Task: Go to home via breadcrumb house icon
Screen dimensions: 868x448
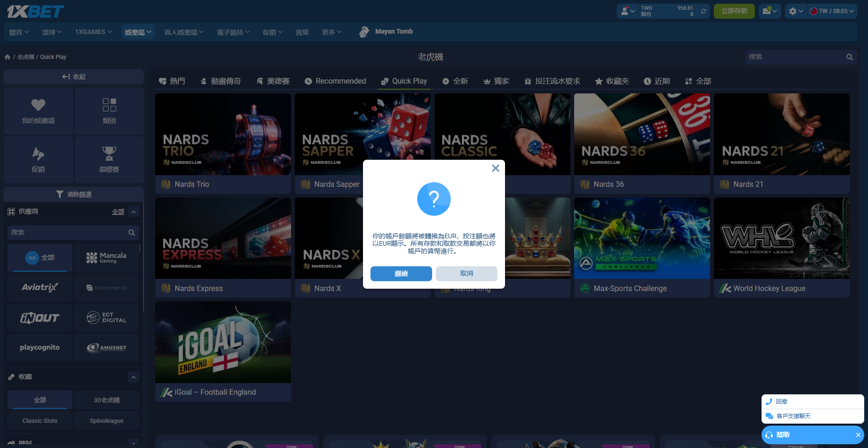Action: click(x=7, y=57)
